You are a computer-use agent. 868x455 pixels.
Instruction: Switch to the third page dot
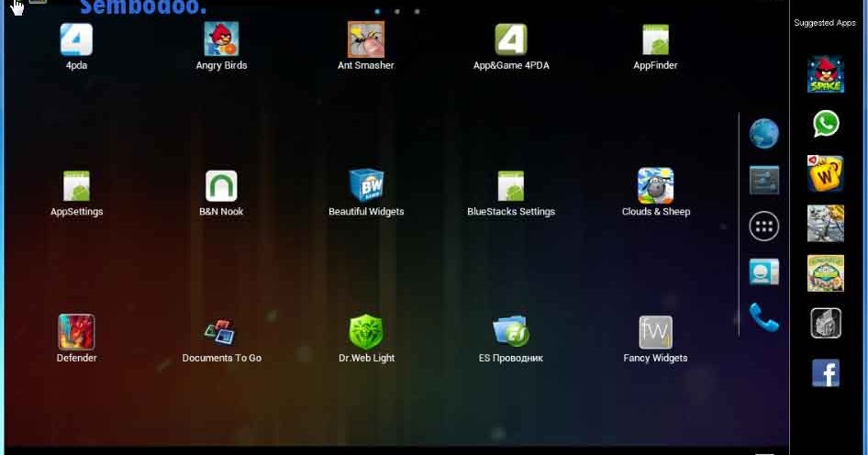(x=417, y=11)
